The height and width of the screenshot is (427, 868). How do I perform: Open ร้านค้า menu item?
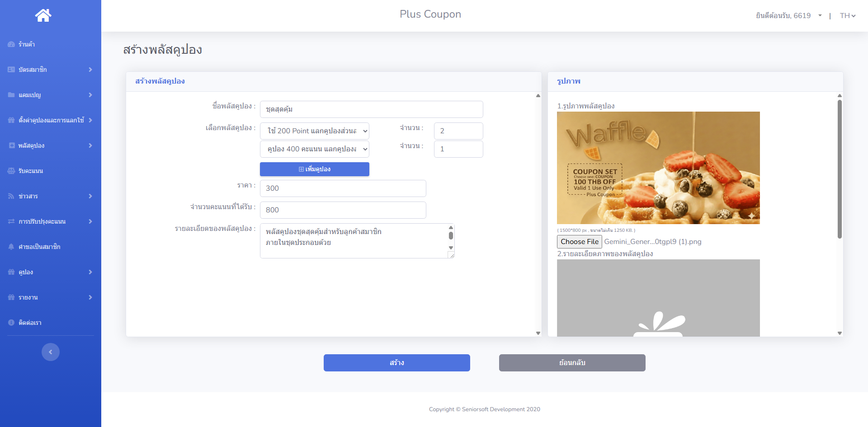coord(51,44)
